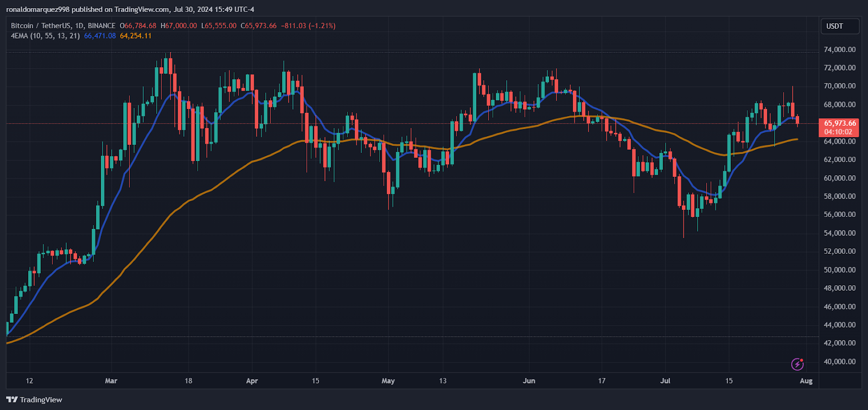Select the Apr date on time axis
The image size is (868, 410).
[252, 381]
